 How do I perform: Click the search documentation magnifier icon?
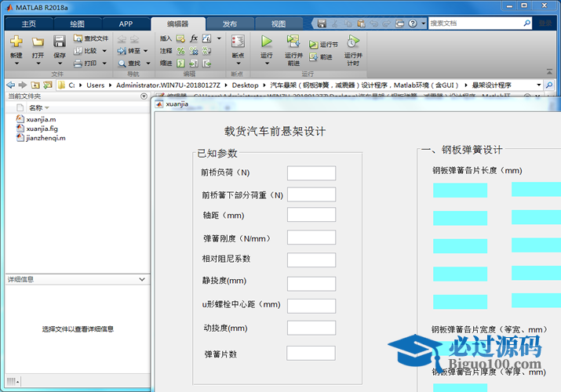526,24
